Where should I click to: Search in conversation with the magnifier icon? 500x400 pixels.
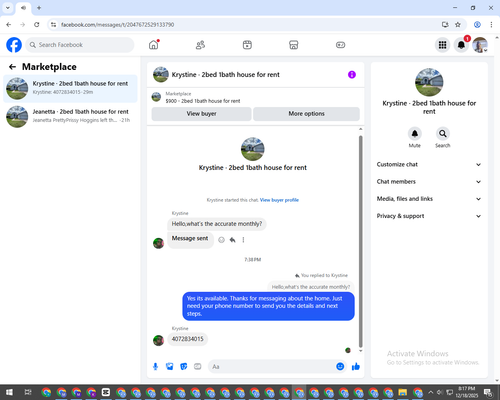click(x=443, y=134)
